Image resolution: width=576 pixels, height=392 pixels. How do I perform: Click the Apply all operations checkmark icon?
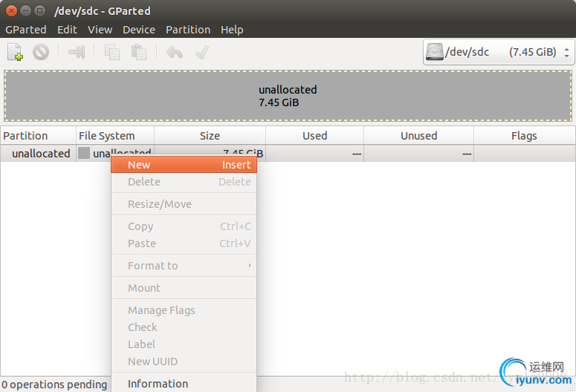[202, 52]
